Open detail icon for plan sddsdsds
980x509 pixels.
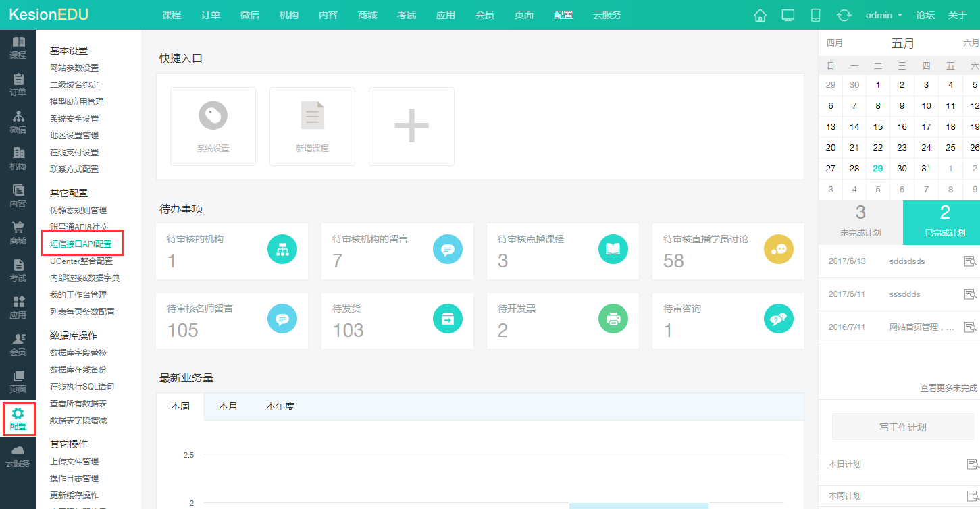click(x=971, y=261)
